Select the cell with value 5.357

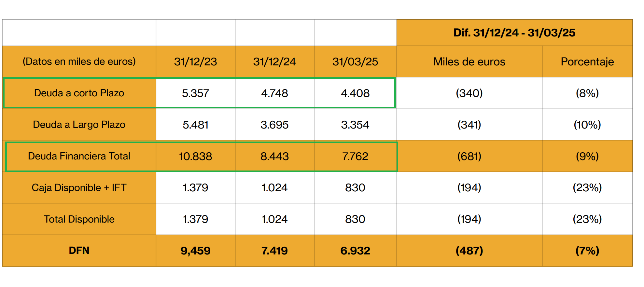[195, 93]
